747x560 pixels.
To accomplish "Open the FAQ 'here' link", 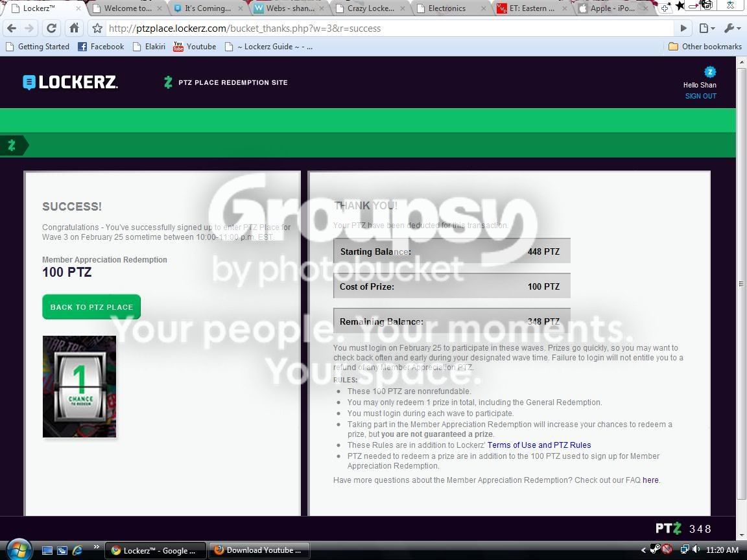I will coord(650,480).
